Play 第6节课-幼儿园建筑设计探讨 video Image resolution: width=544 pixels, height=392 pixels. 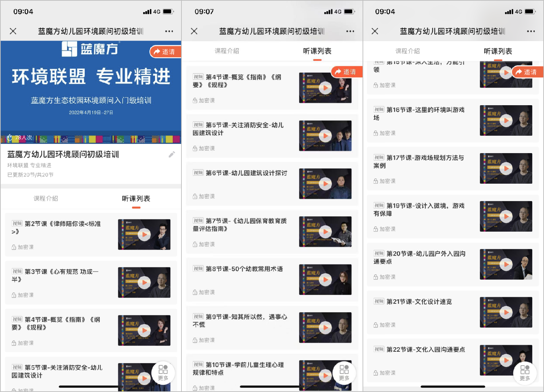point(325,184)
